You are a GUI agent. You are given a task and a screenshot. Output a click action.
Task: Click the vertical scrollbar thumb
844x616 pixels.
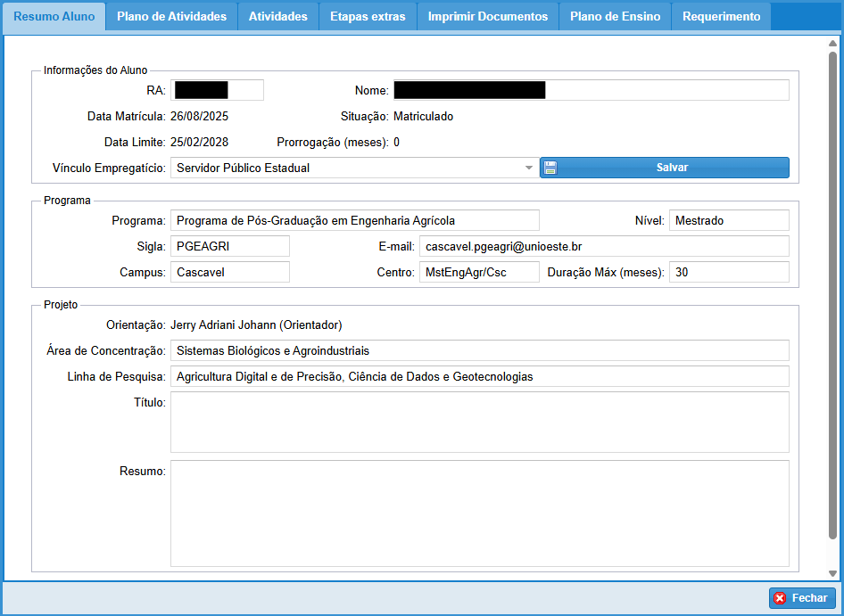coord(833,294)
